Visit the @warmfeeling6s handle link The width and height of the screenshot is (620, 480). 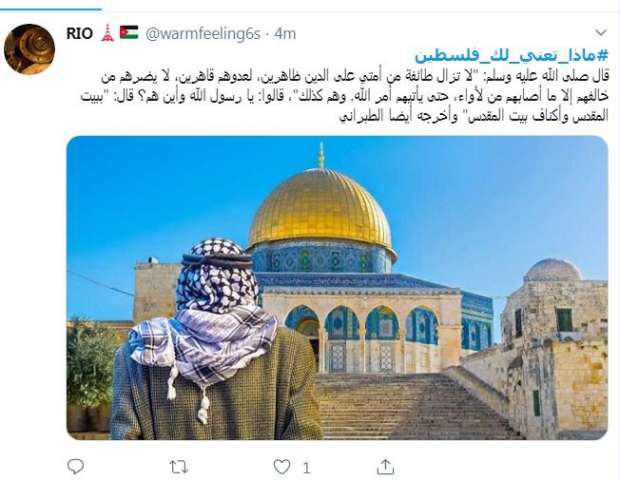point(203,34)
